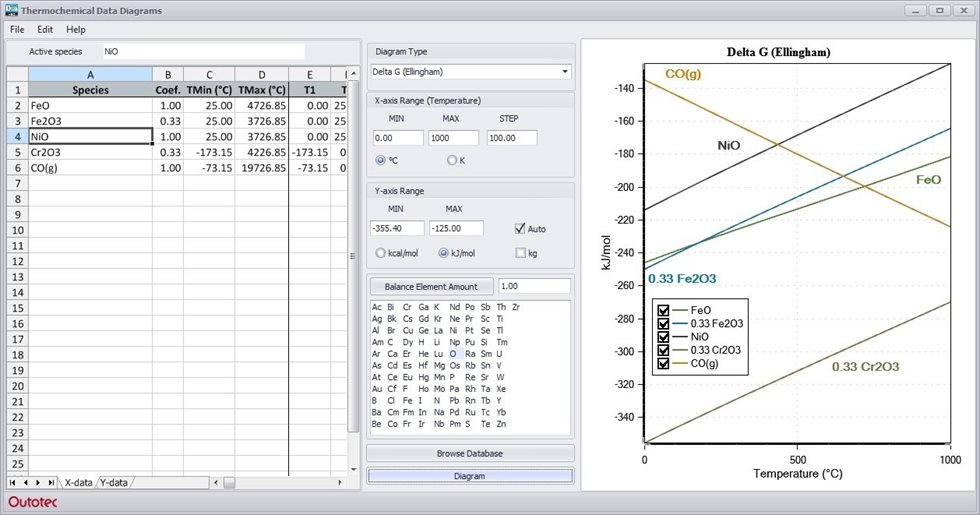
Task: Select column A header
Action: pos(90,74)
